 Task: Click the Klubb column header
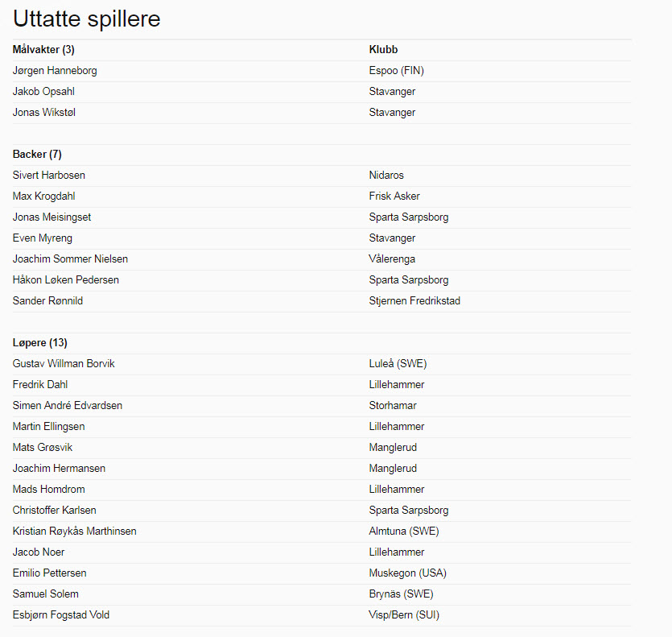pyautogui.click(x=383, y=50)
